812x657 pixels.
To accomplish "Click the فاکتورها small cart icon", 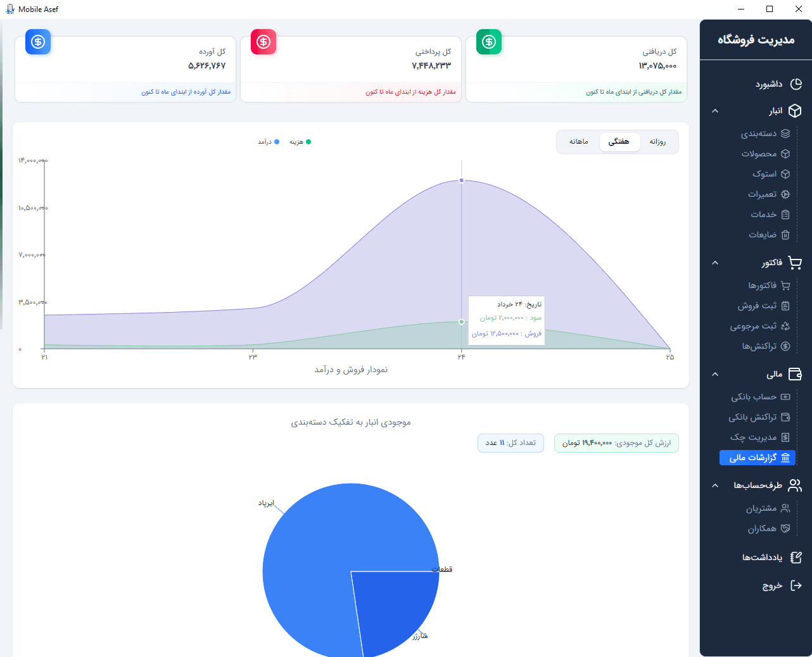I will coord(785,285).
